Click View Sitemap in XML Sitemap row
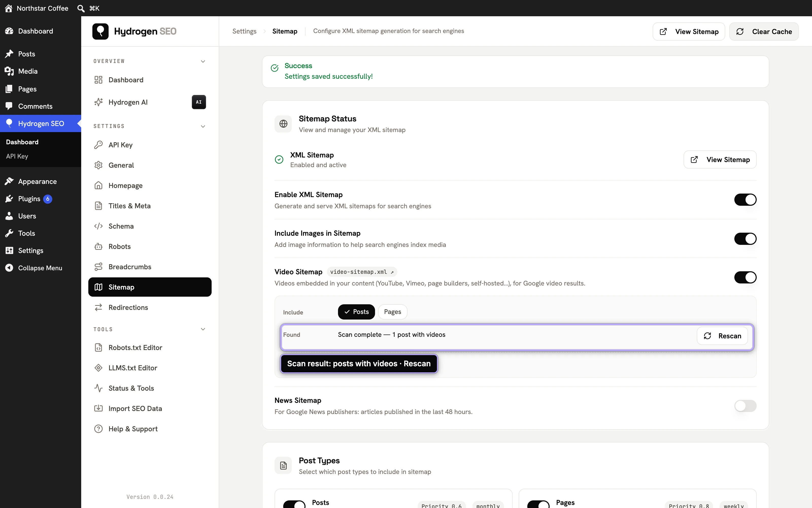Image resolution: width=812 pixels, height=508 pixels. (720, 160)
